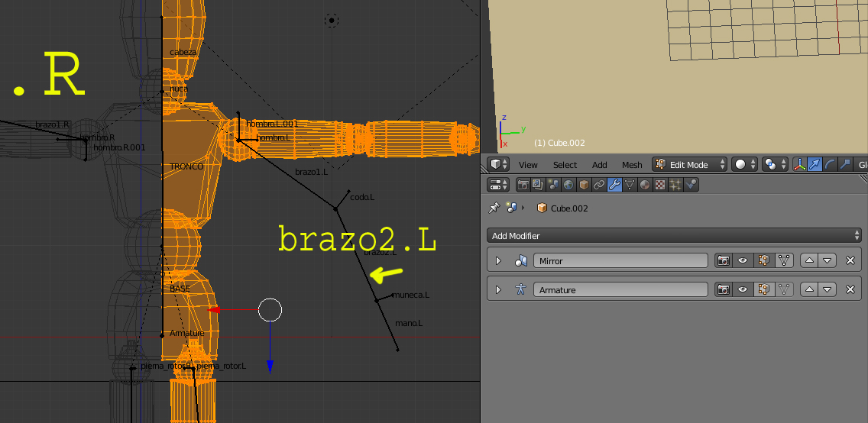
Task: Open the Edit Mode selector dropdown
Action: [689, 164]
